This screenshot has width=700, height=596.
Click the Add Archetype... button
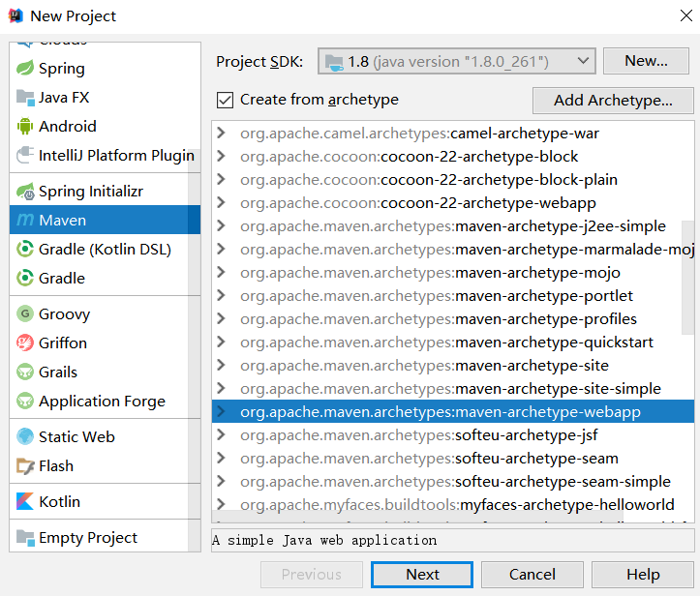click(613, 101)
